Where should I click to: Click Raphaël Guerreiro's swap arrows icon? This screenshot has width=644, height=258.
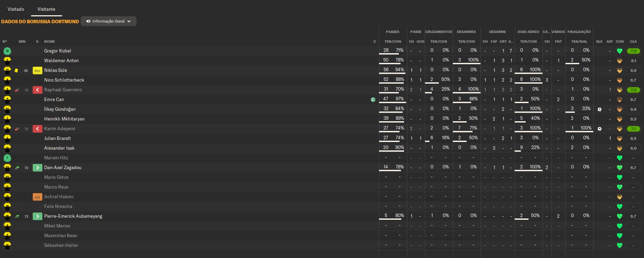17,90
